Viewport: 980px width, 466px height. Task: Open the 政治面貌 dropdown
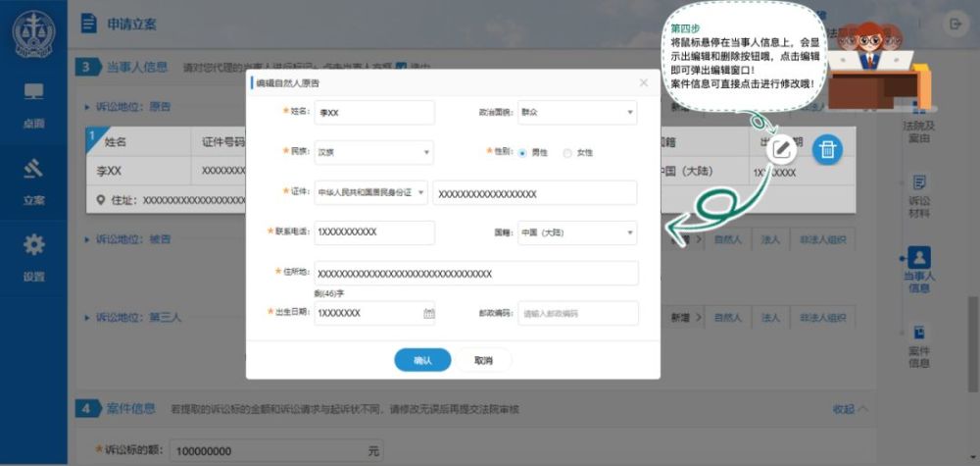tap(577, 113)
